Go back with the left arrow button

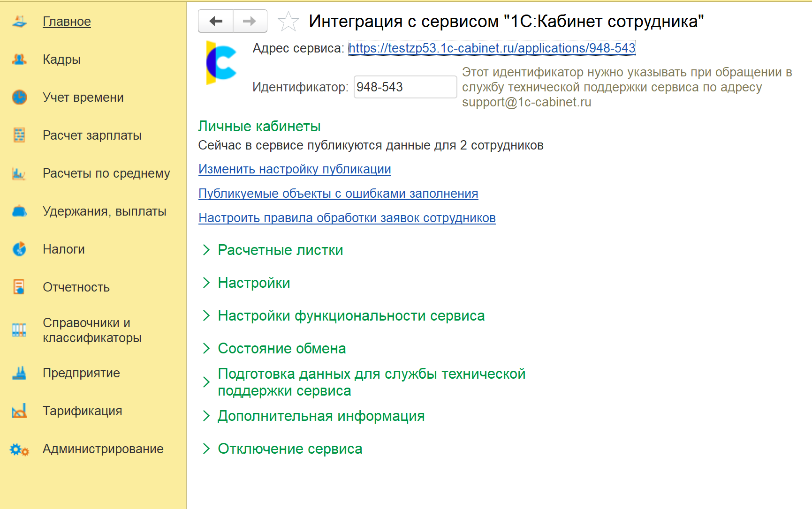(x=216, y=21)
